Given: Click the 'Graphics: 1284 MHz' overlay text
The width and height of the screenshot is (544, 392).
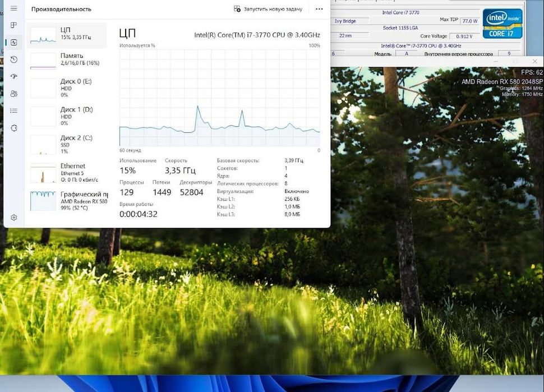Looking at the screenshot, I should tap(521, 89).
